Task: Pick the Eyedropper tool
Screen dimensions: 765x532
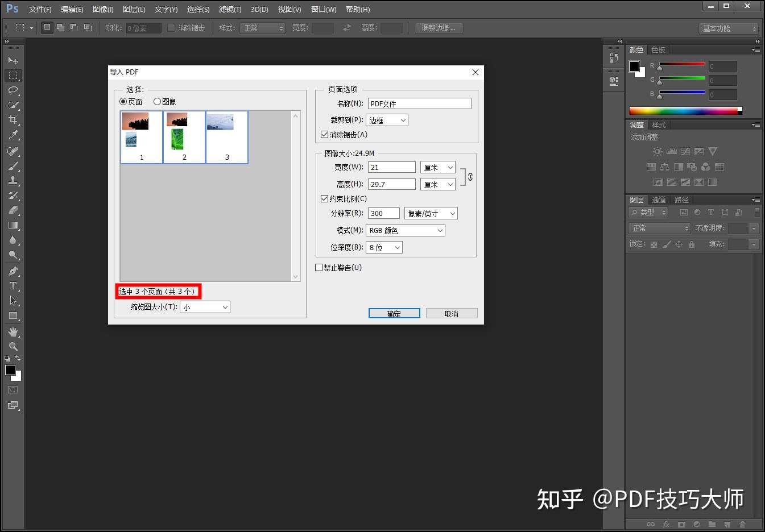Action: (13, 135)
